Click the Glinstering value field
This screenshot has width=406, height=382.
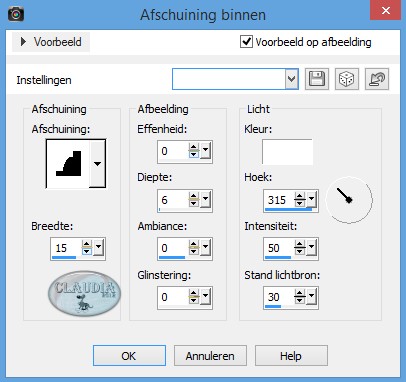(x=173, y=297)
